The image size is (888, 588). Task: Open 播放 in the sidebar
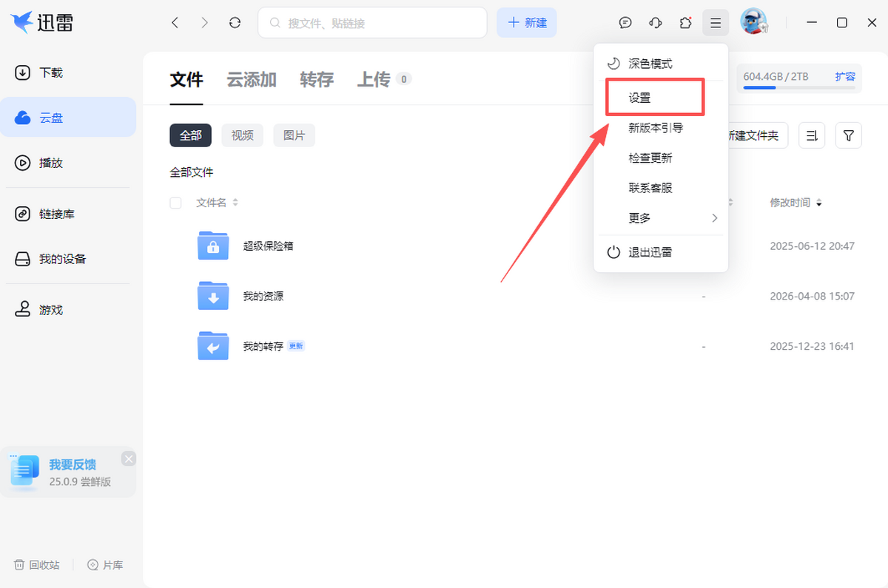coord(68,163)
